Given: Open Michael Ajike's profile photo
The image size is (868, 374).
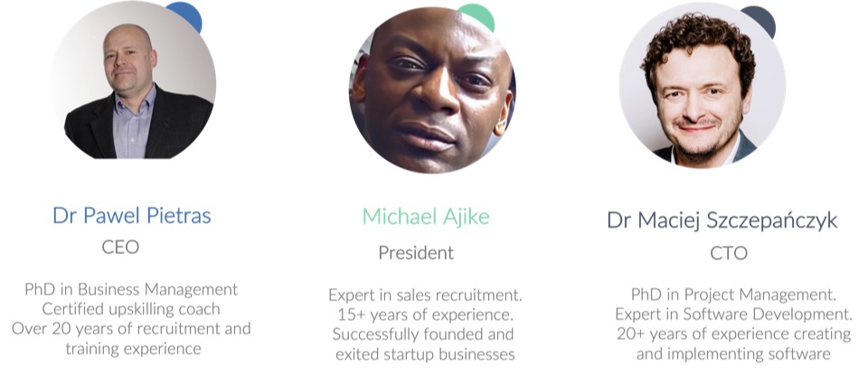Looking at the screenshot, I should 432,90.
